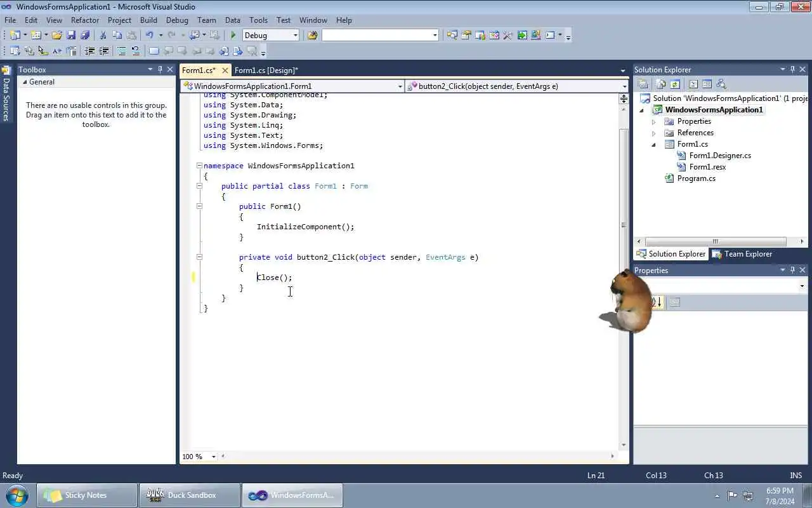Open the Debug menu

[x=177, y=20]
